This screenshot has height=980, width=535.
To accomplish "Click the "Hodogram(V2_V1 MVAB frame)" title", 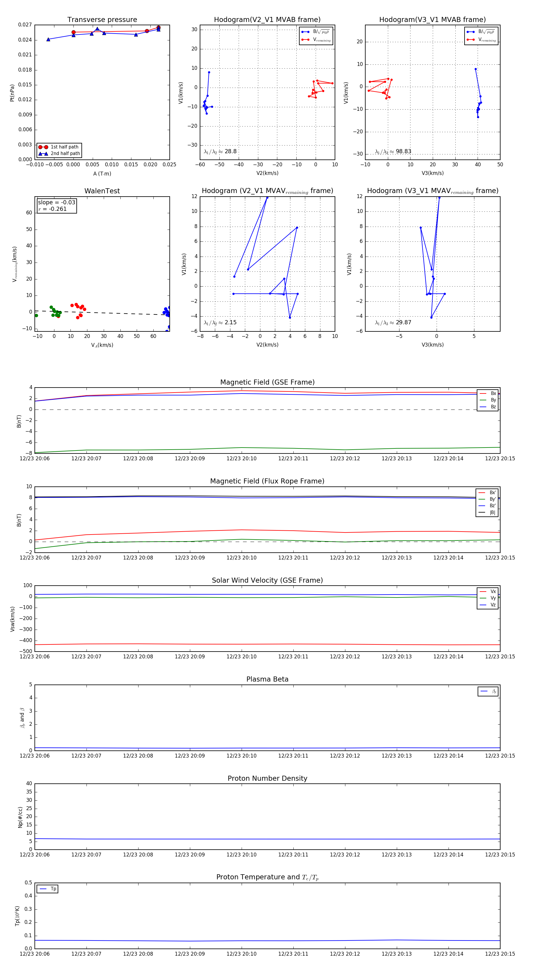I will pyautogui.click(x=267, y=20).
